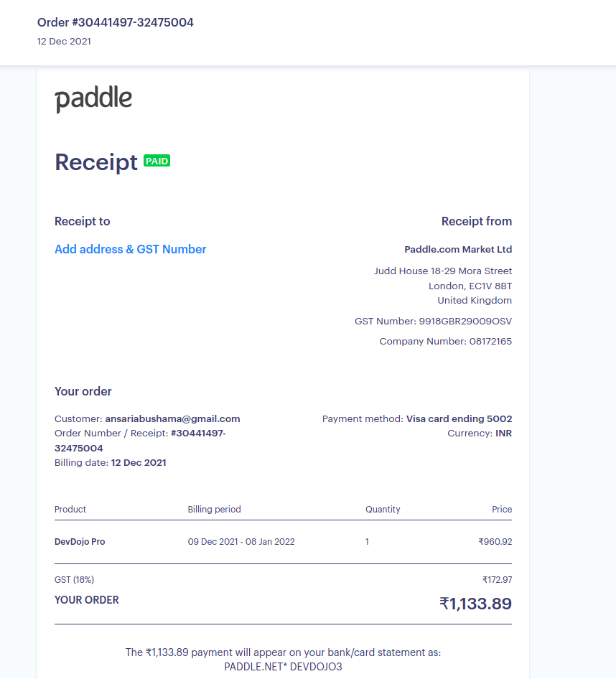Click the ₹172.97 GST amount
Viewport: 616px width, 679px height.
point(498,580)
